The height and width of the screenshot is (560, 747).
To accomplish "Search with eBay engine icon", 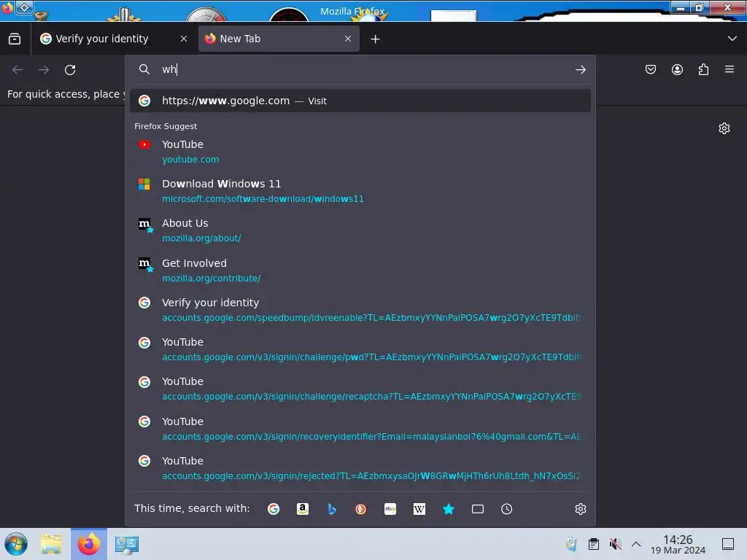I will [x=390, y=509].
